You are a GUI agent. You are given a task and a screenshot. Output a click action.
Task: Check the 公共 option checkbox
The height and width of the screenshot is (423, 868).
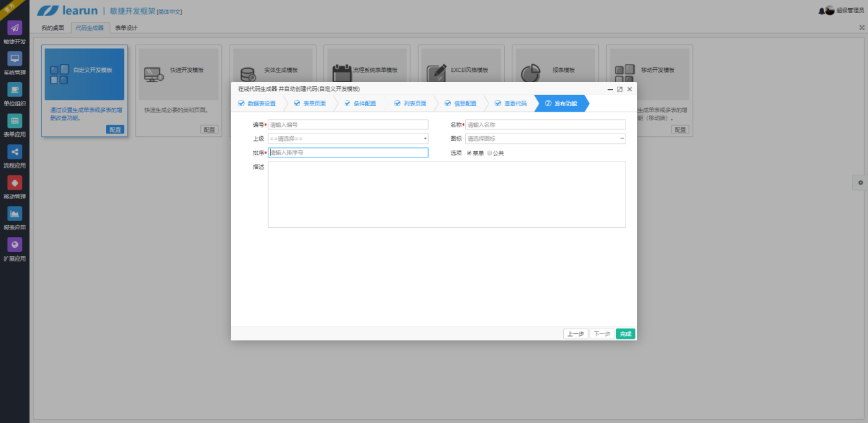[x=489, y=153]
